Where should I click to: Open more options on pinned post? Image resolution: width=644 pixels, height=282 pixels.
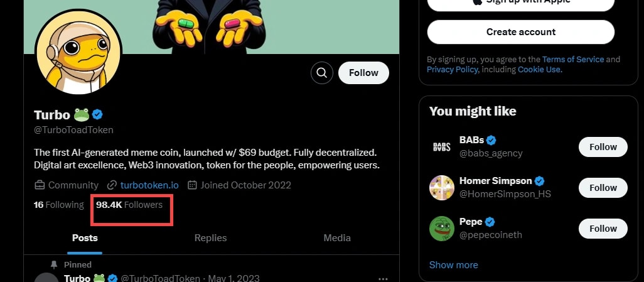coord(384,278)
